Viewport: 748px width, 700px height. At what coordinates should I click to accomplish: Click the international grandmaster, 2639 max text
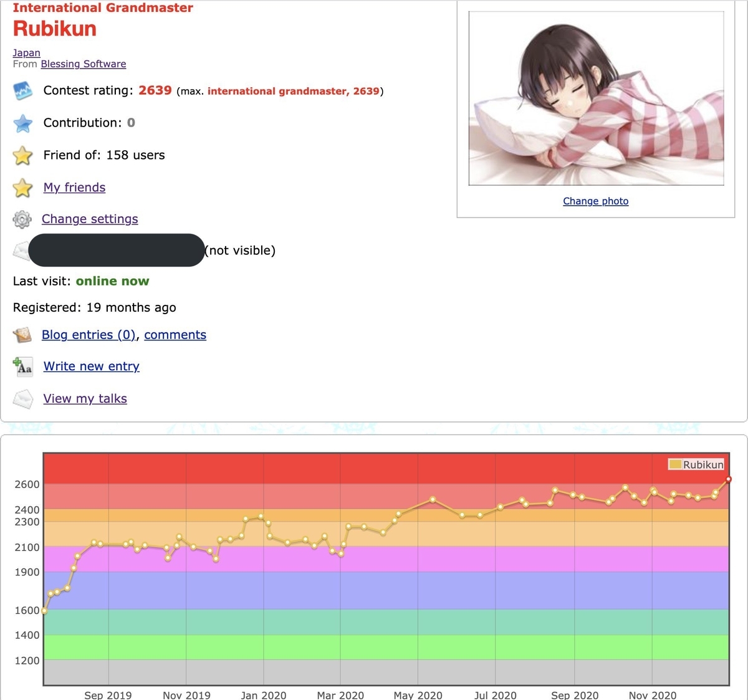(x=294, y=91)
